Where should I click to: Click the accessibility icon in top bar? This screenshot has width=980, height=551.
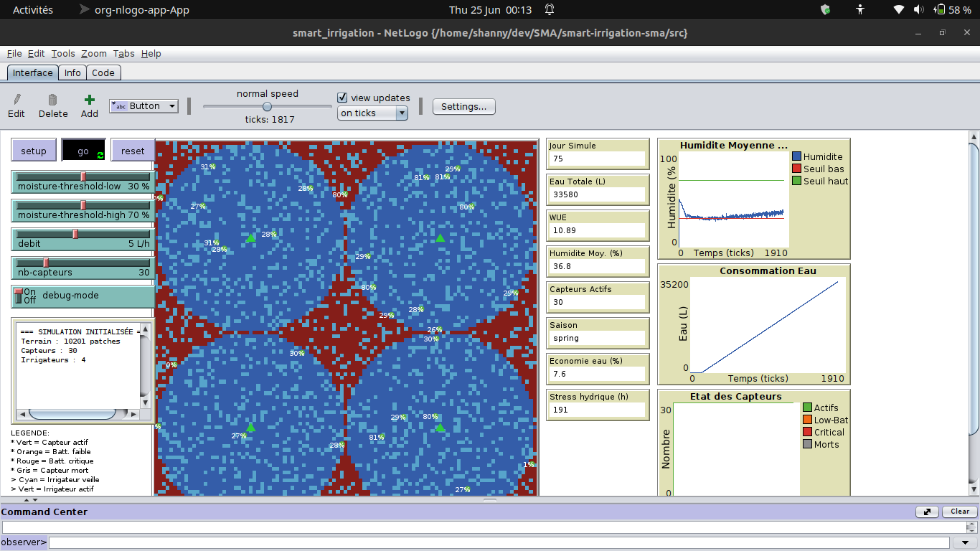coord(861,10)
